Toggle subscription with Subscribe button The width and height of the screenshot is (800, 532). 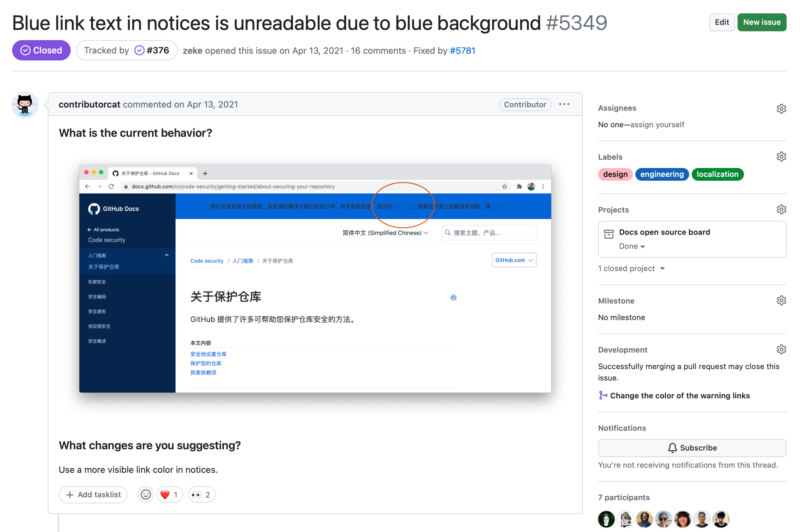(691, 447)
